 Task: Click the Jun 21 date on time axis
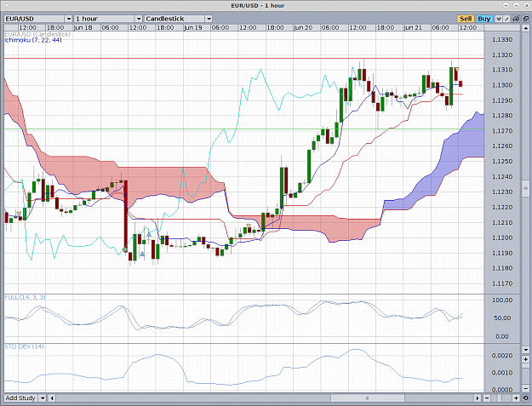point(413,27)
